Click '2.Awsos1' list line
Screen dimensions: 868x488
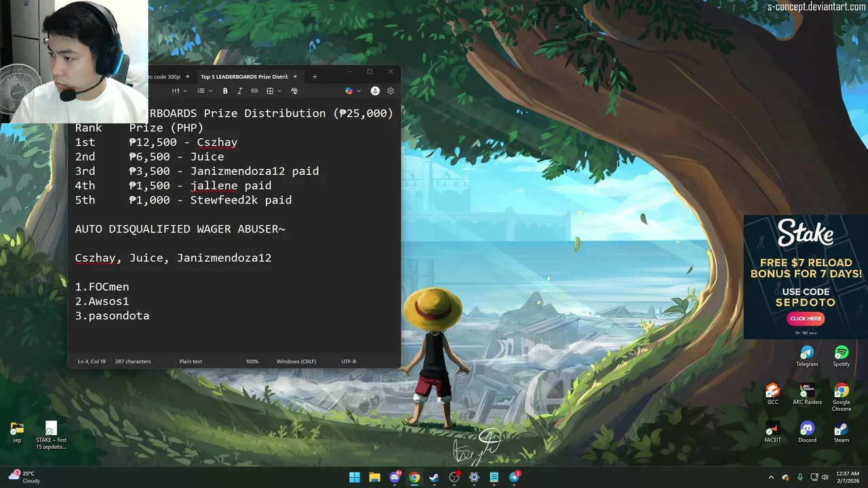(x=102, y=301)
